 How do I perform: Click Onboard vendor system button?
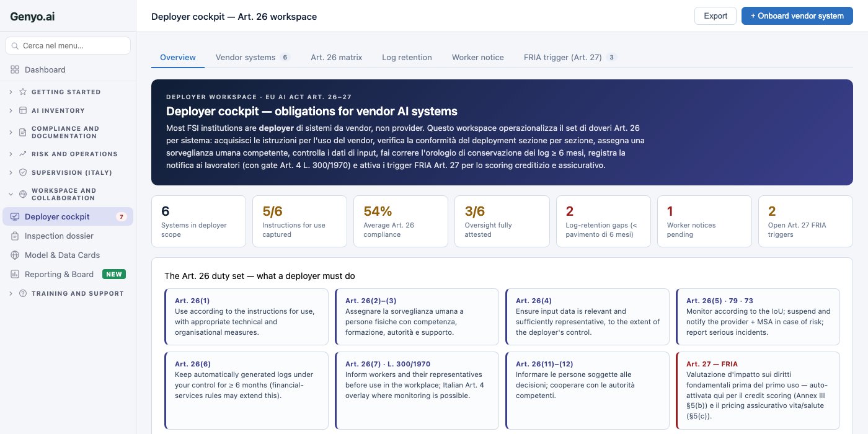[x=797, y=16]
